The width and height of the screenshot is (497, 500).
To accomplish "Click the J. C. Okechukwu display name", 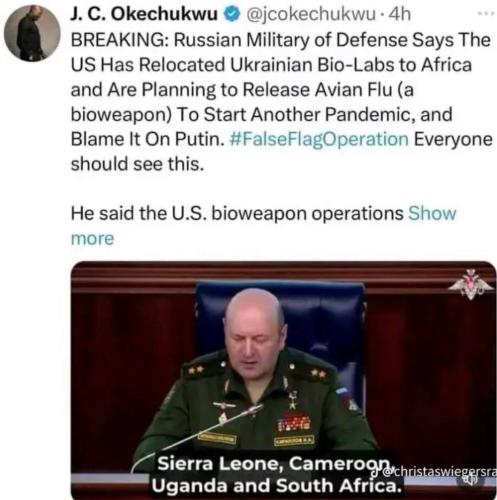I will click(x=144, y=14).
